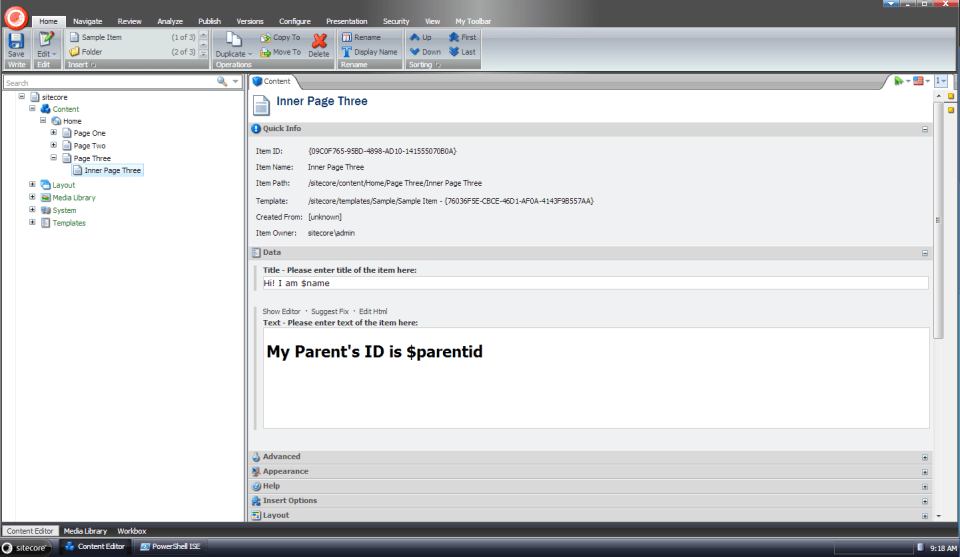Open the Versions ribbon tab
The image size is (960, 557).
250,21
